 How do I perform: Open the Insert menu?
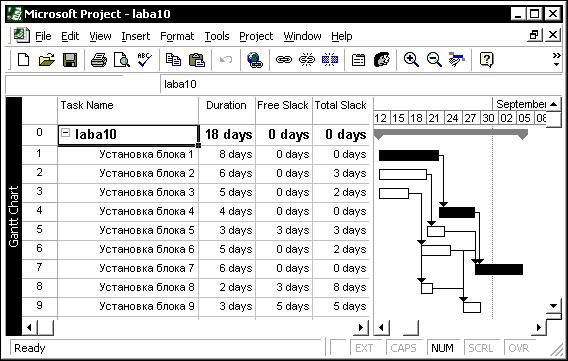(135, 36)
